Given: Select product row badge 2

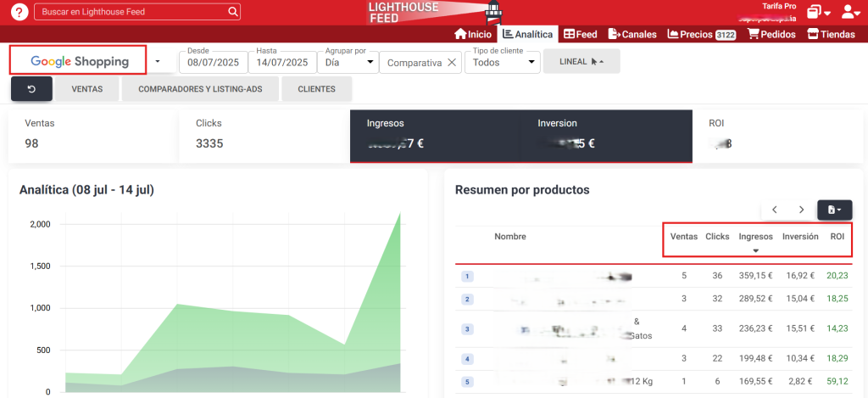Looking at the screenshot, I should coord(467,300).
